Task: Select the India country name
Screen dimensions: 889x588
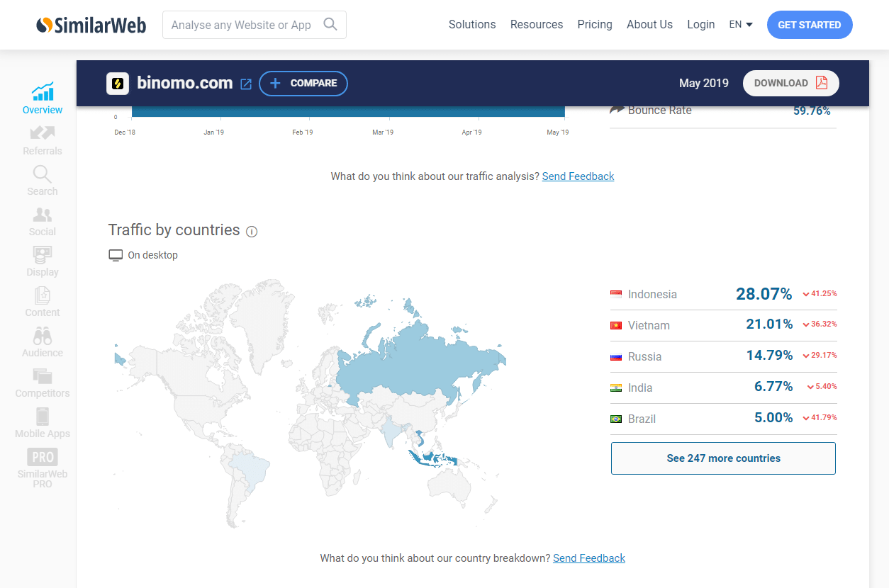Action: [640, 388]
